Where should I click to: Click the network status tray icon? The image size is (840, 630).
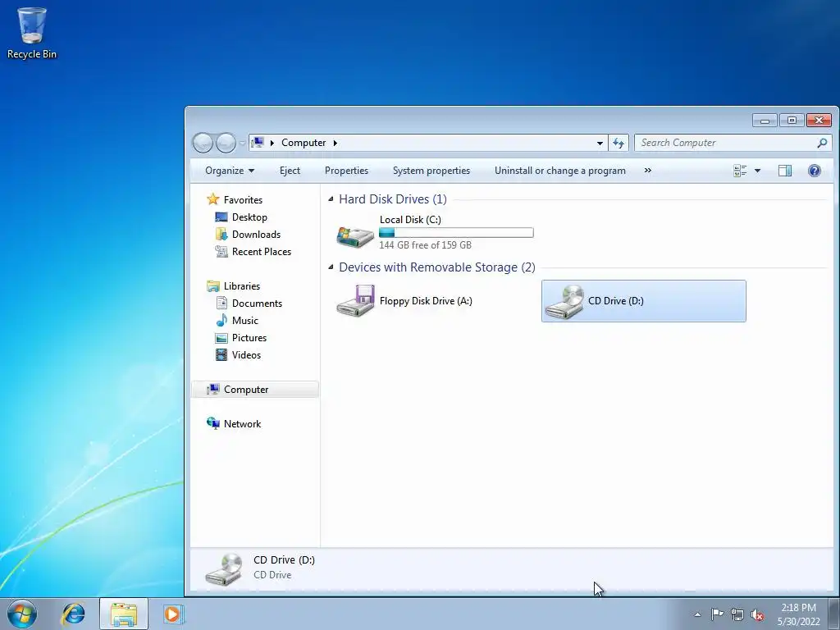point(737,614)
